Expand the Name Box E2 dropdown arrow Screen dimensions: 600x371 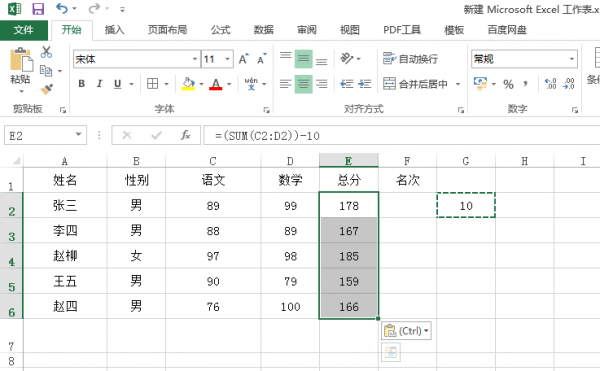pyautogui.click(x=78, y=135)
